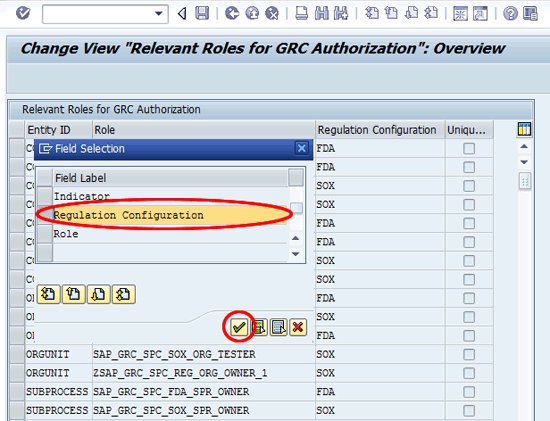550x421 pixels.
Task: Click field list scroll down arrow in dialog
Action: 296,254
